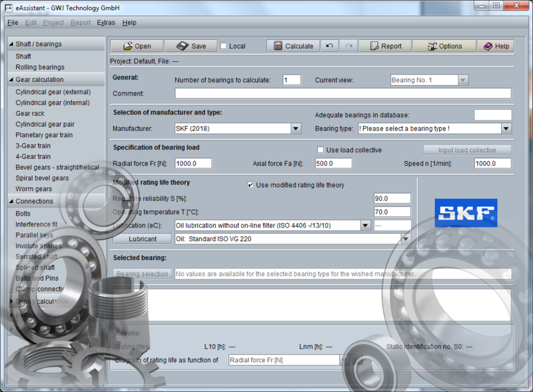Open the Lubrication (eC) dropdown list
Screen dimensions: 533x392
[365, 225]
